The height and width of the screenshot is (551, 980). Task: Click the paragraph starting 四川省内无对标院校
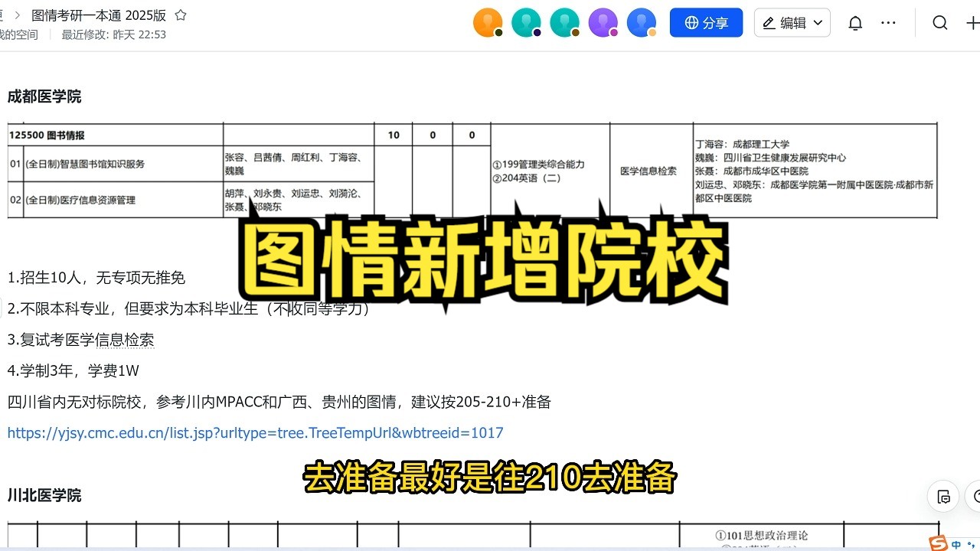point(279,402)
